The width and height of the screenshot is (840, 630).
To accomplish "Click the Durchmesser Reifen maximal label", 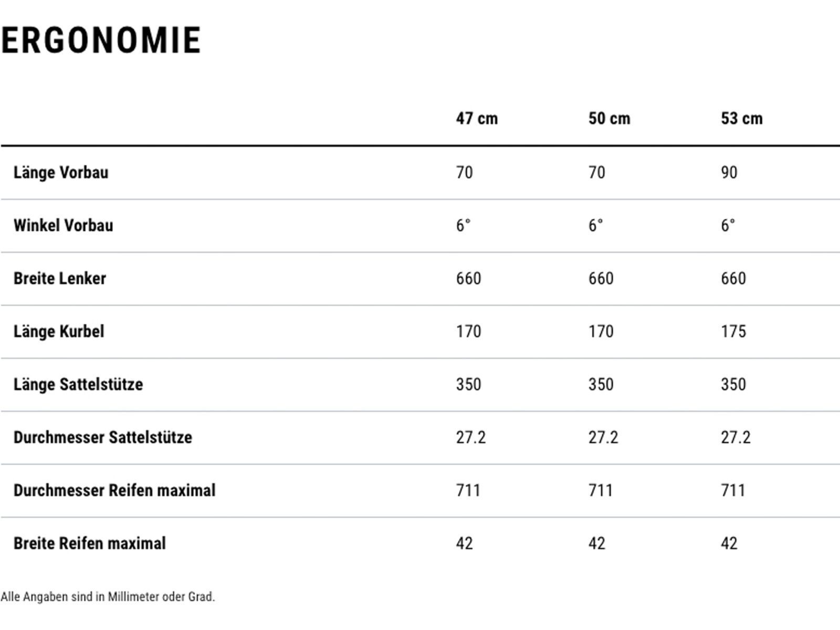I will coord(114,491).
